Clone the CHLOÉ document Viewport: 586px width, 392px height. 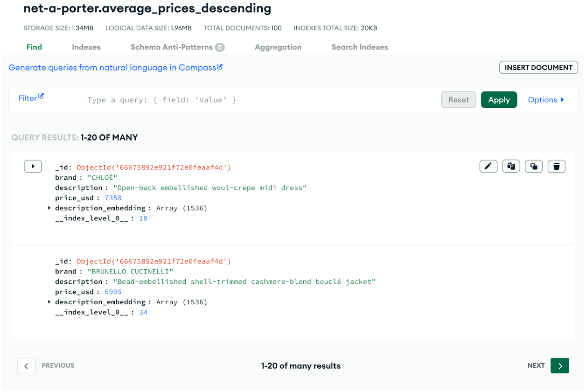tap(534, 167)
